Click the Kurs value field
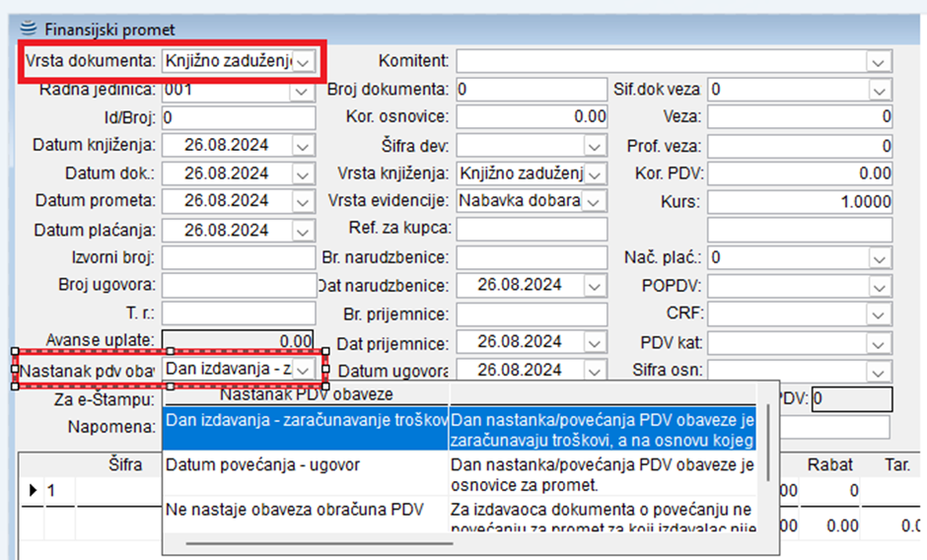The image size is (927, 560). pos(799,202)
